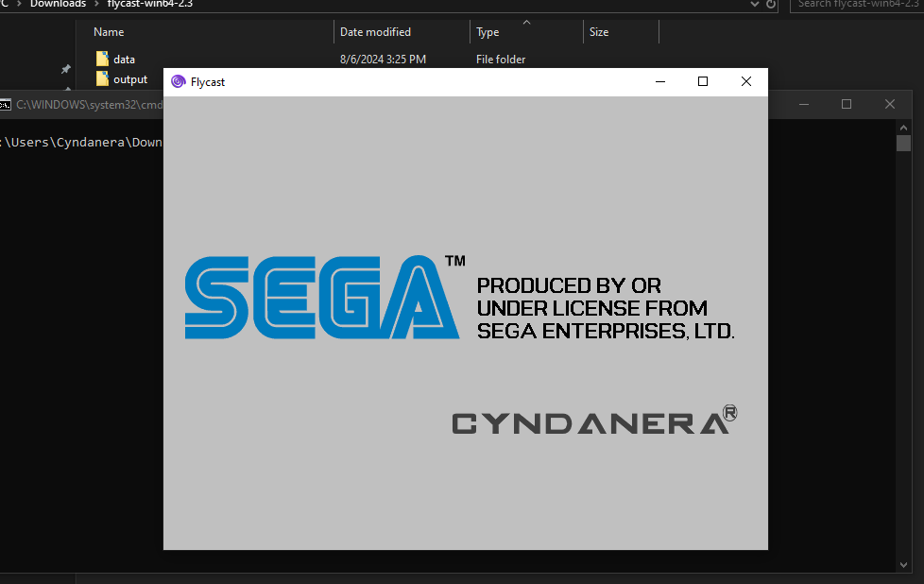Minimize the command prompt window

[804, 104]
